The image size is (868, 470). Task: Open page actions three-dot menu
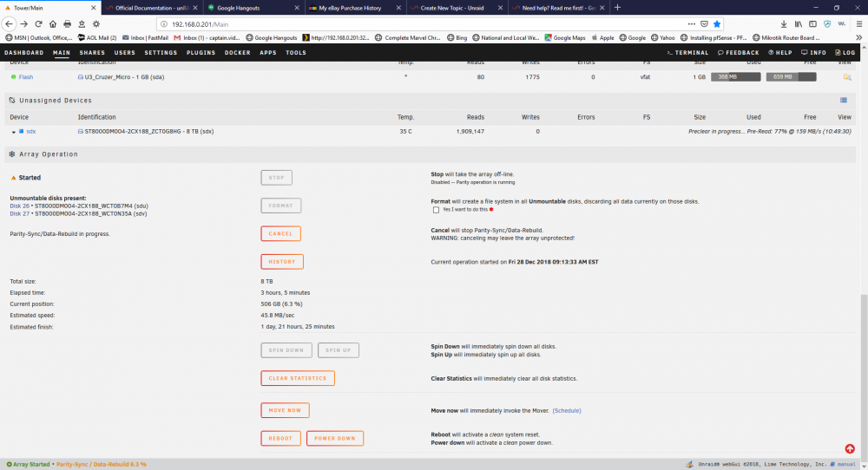(692, 23)
